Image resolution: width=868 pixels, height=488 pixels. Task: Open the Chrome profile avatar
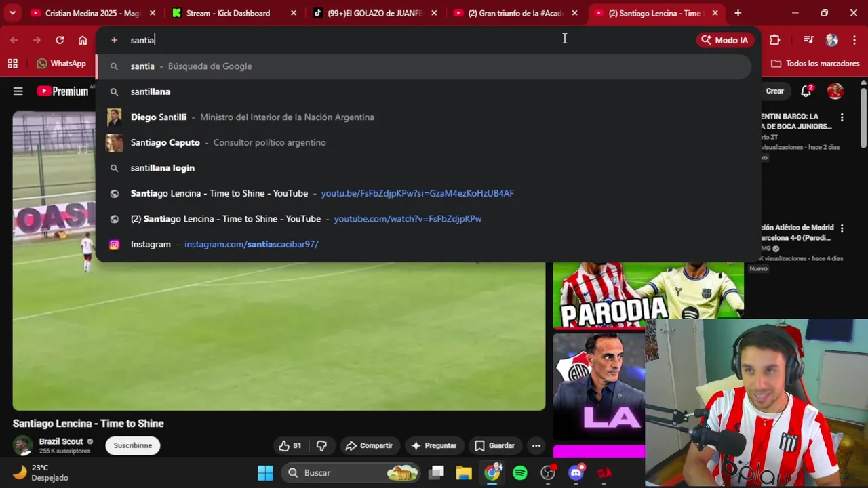coord(832,40)
